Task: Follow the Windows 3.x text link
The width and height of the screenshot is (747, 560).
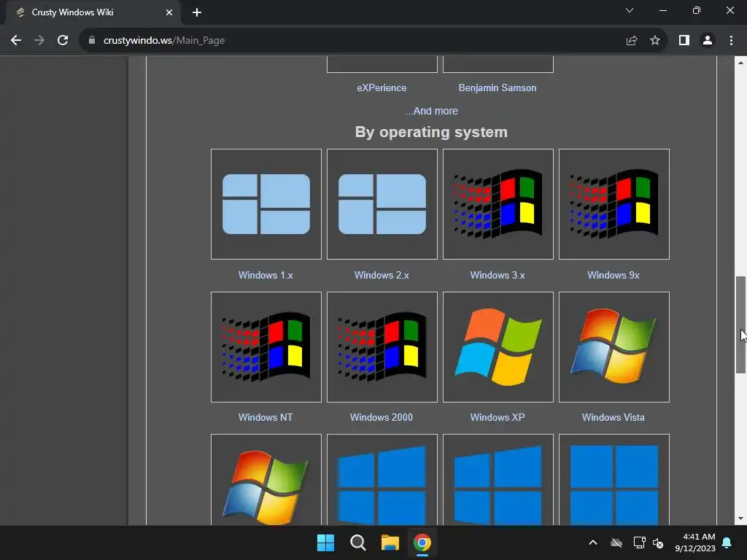Action: [498, 275]
